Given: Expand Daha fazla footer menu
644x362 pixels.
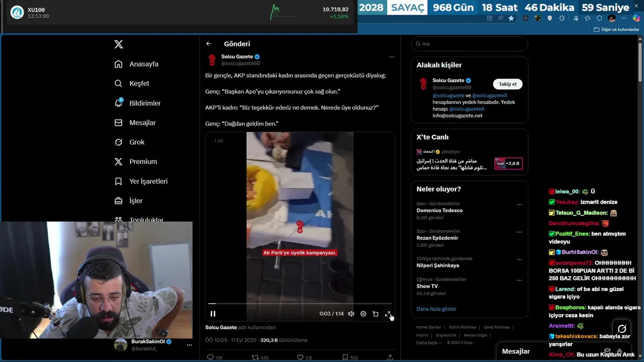Looking at the screenshot, I should click(x=429, y=343).
